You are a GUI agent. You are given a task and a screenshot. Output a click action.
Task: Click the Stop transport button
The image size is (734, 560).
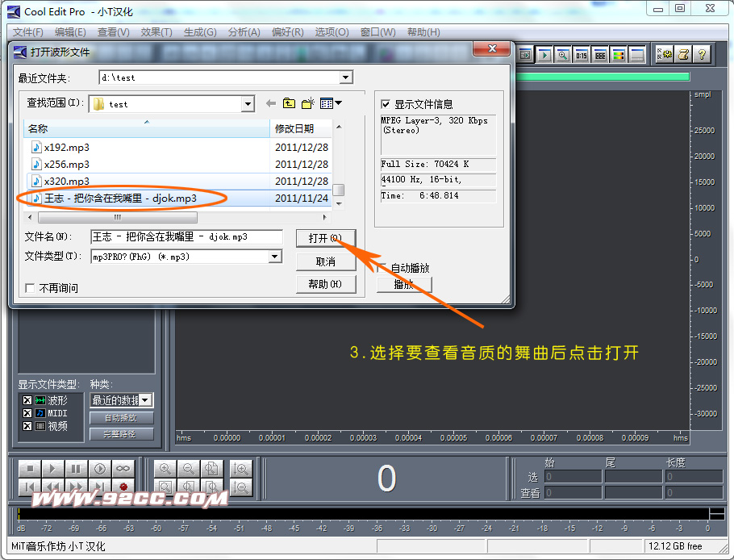29,469
